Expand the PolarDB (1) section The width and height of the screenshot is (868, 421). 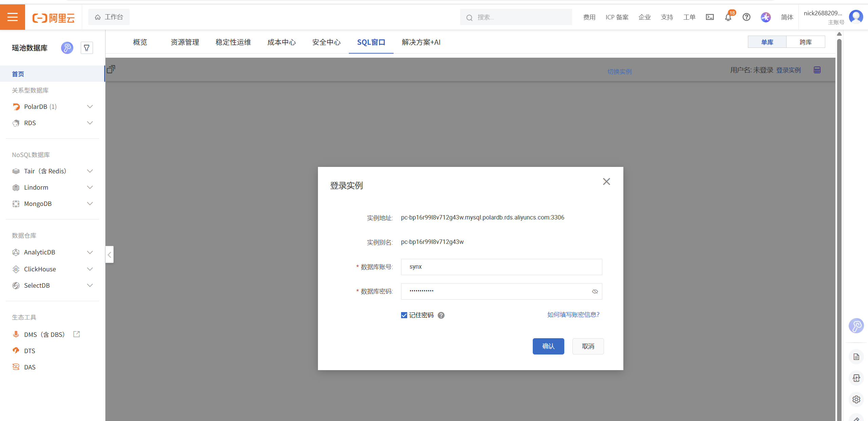(x=90, y=107)
